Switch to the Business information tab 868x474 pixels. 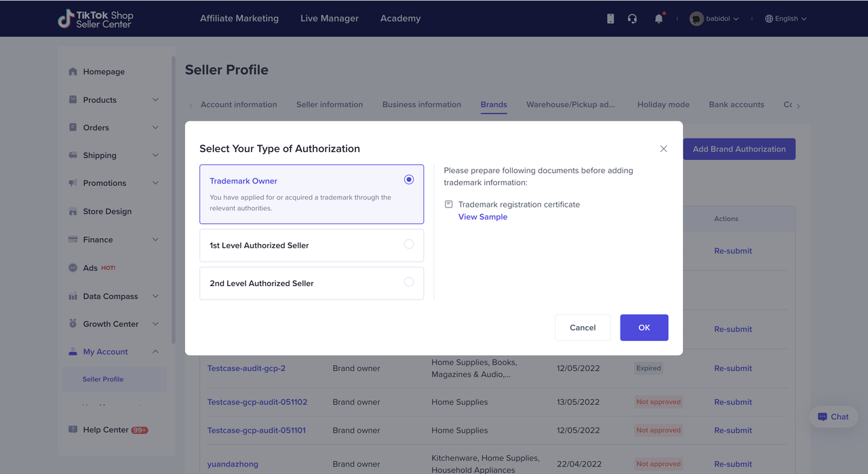point(421,104)
